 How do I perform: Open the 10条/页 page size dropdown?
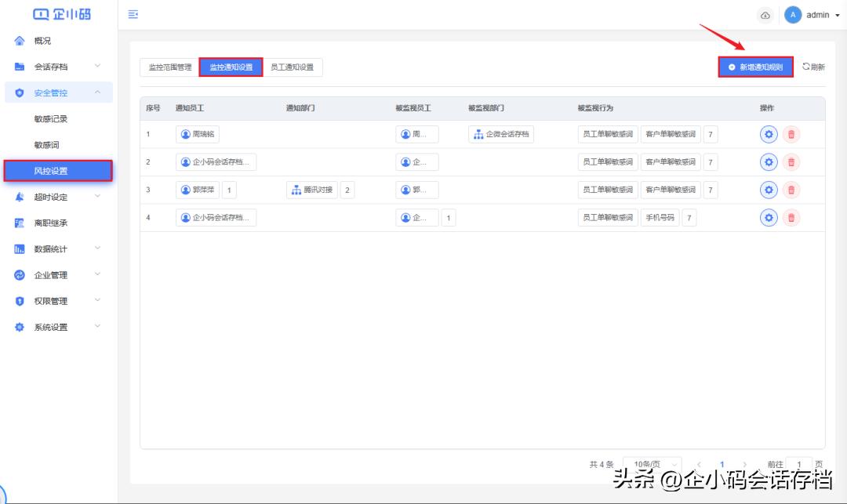point(652,464)
